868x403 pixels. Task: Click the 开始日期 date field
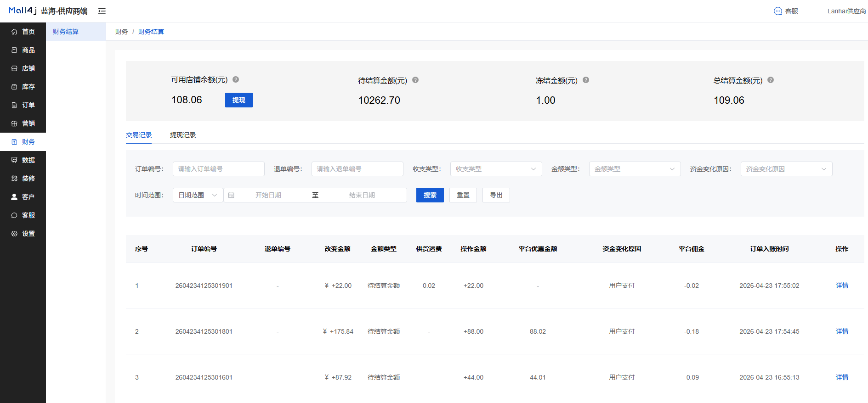[x=268, y=195]
